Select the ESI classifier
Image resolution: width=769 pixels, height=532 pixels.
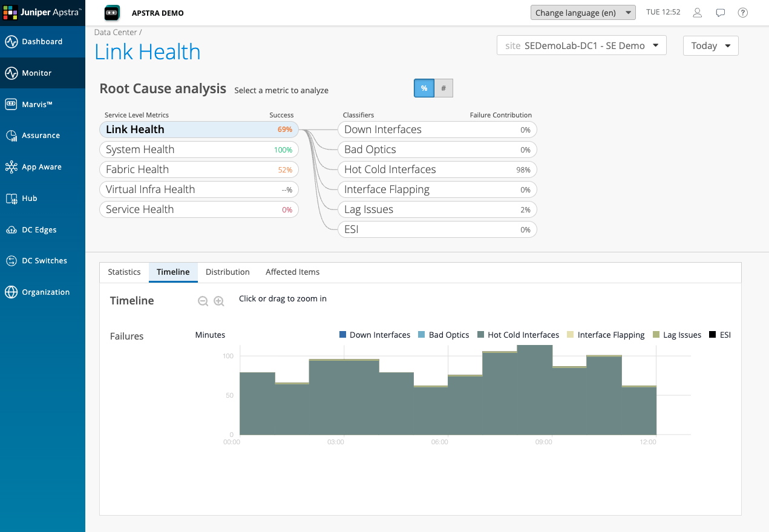pyautogui.click(x=437, y=229)
